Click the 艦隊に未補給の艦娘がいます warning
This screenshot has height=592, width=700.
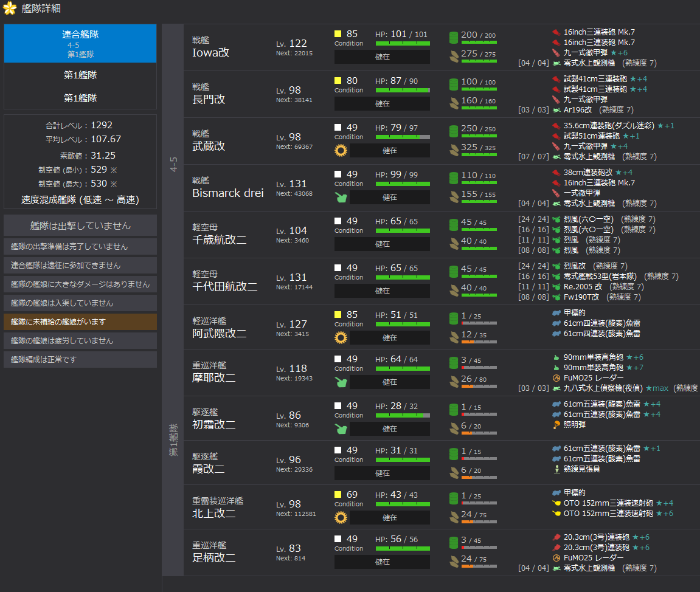click(x=80, y=322)
